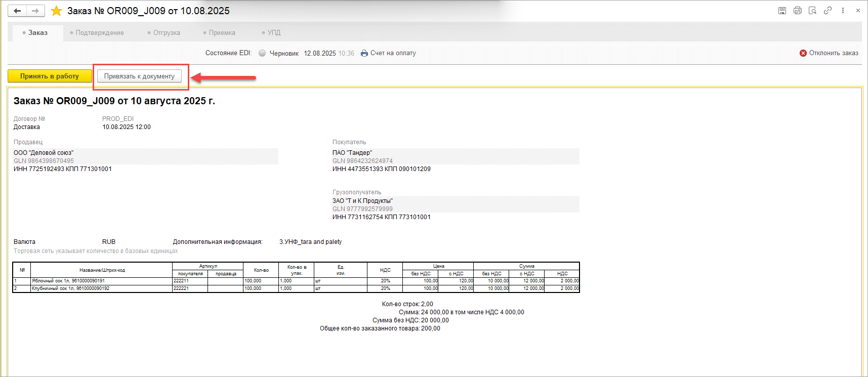
Task: Get a link using the chain icon
Action: [x=828, y=11]
